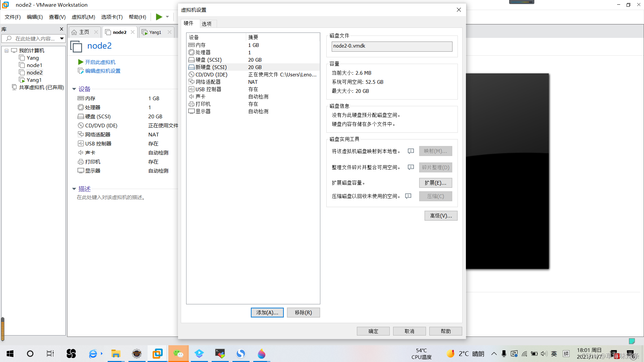Image resolution: width=644 pixels, height=362 pixels.
Task: Click the USB 控制器 icon in settings list
Action: click(x=192, y=89)
